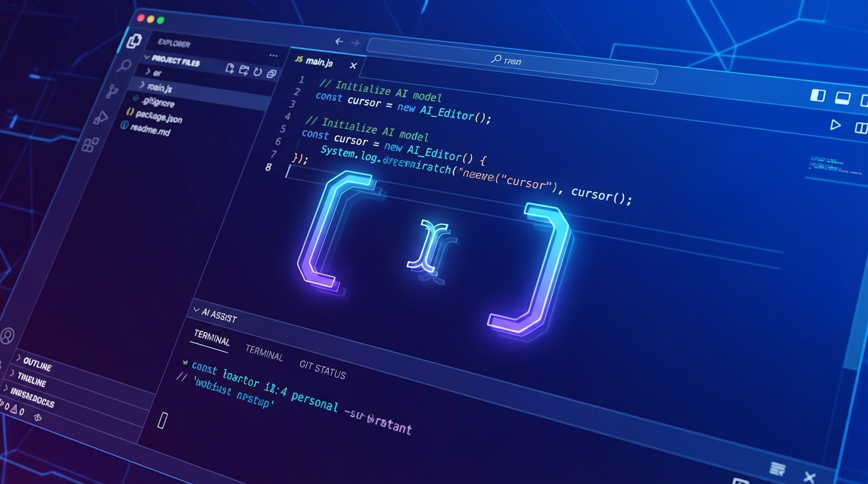Open the Accounts profile icon
868x484 pixels.
(x=7, y=336)
